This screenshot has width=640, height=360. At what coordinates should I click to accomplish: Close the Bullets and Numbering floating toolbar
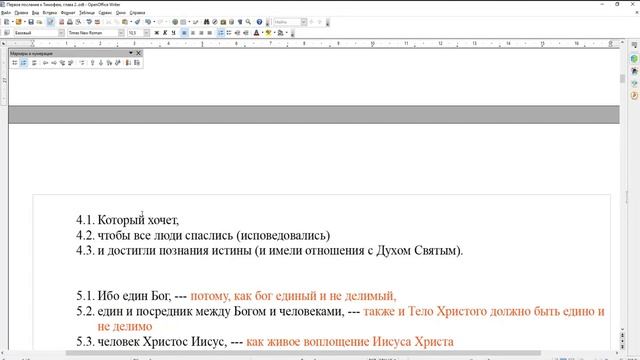pos(138,53)
